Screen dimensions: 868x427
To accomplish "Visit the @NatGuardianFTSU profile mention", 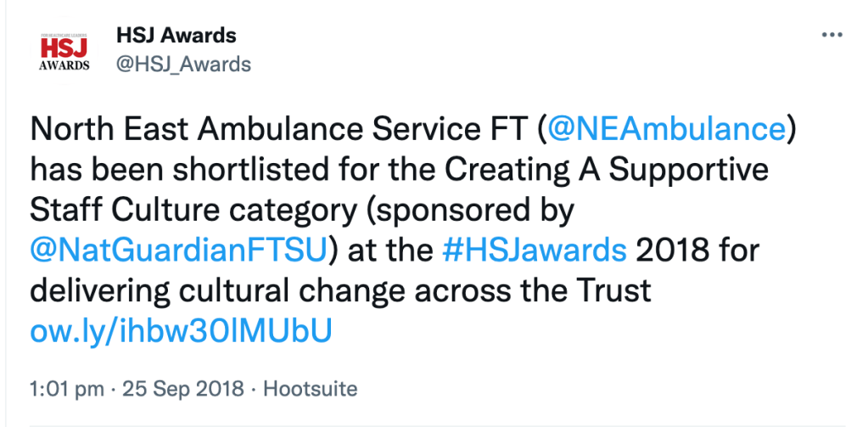I will click(178, 250).
